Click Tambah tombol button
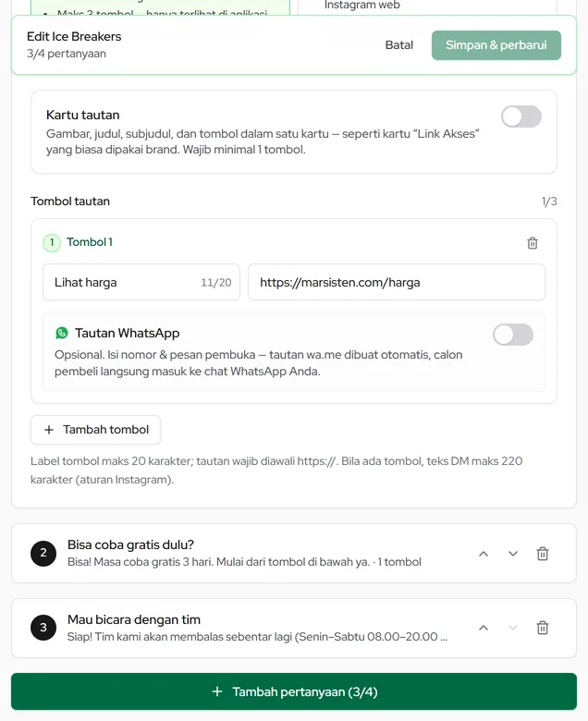This screenshot has width=588, height=721. (95, 430)
